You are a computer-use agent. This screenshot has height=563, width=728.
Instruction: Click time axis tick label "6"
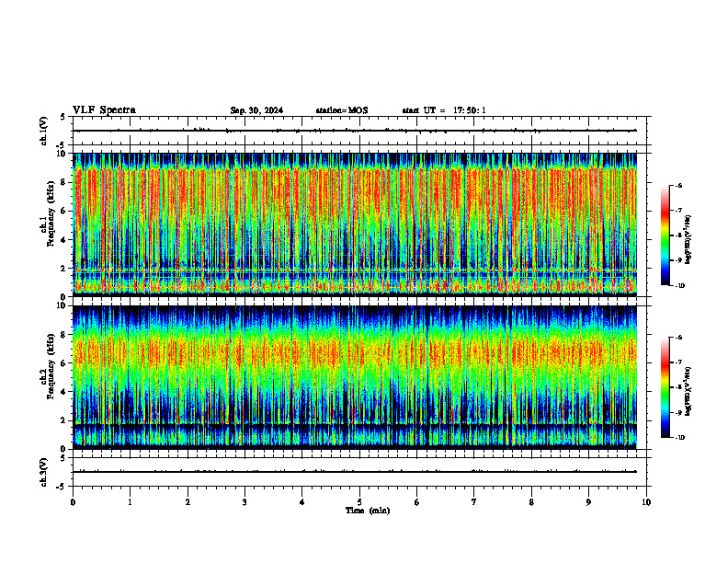pyautogui.click(x=417, y=502)
